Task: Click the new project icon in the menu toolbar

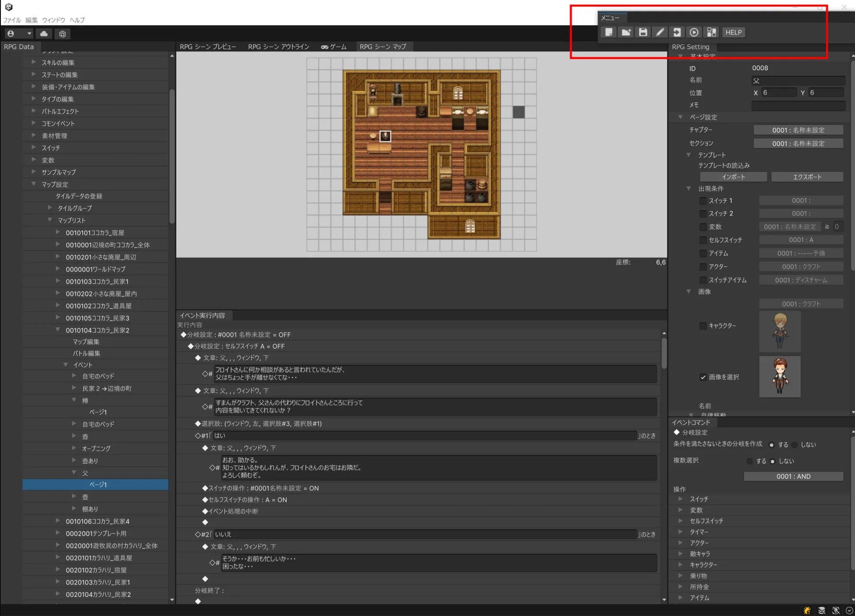Action: click(608, 32)
